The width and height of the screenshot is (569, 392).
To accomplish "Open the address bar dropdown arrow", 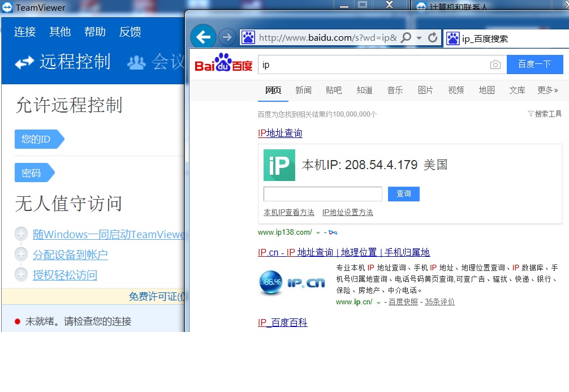I will tap(419, 38).
